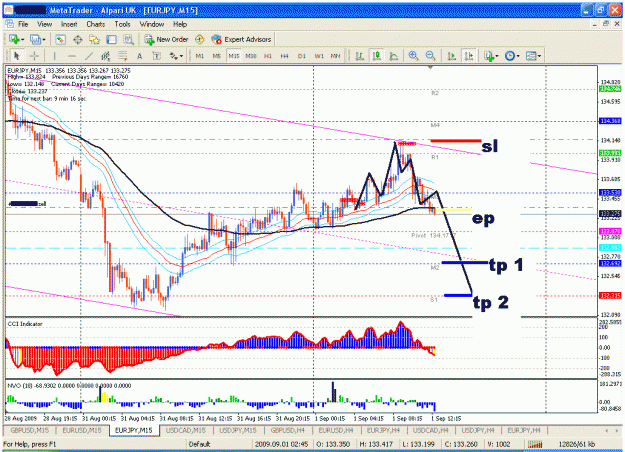Switch to H4 timeframe
Viewport: 625px width, 452px height.
[284, 56]
